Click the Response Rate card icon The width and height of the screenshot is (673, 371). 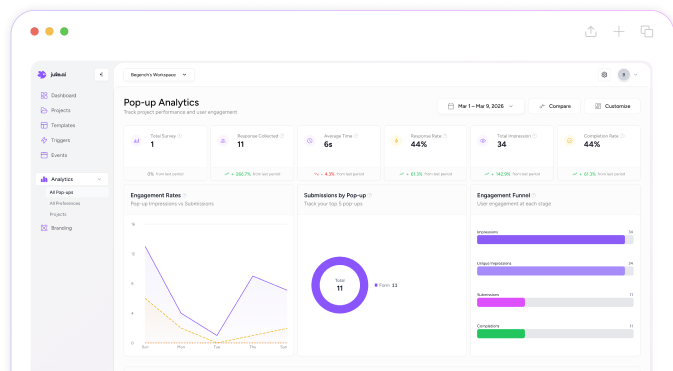[397, 140]
